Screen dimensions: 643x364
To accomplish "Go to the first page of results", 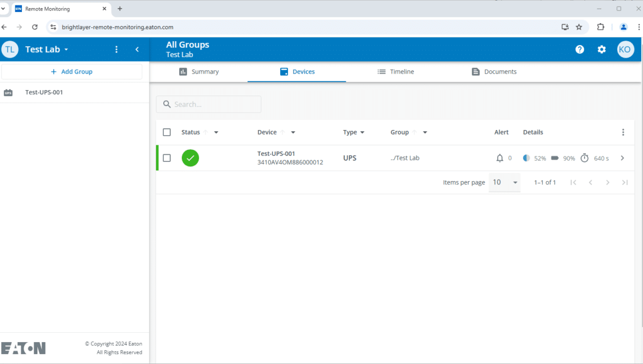I will (x=573, y=183).
